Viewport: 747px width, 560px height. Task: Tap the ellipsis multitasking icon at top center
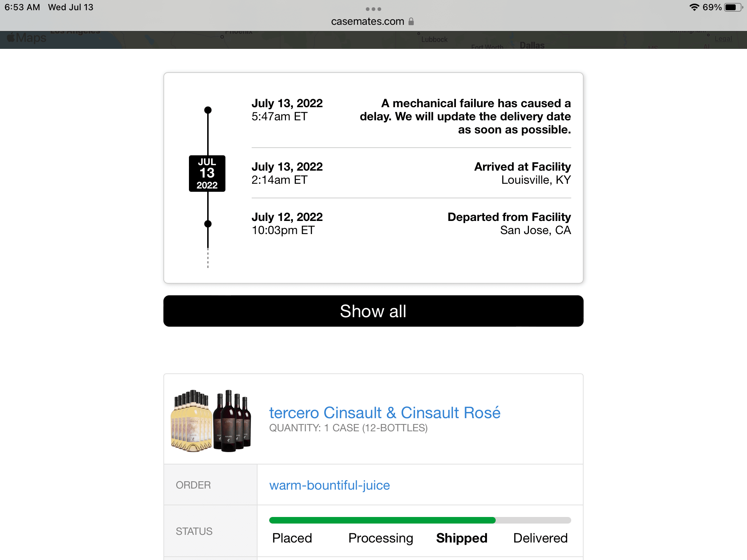coord(373,9)
